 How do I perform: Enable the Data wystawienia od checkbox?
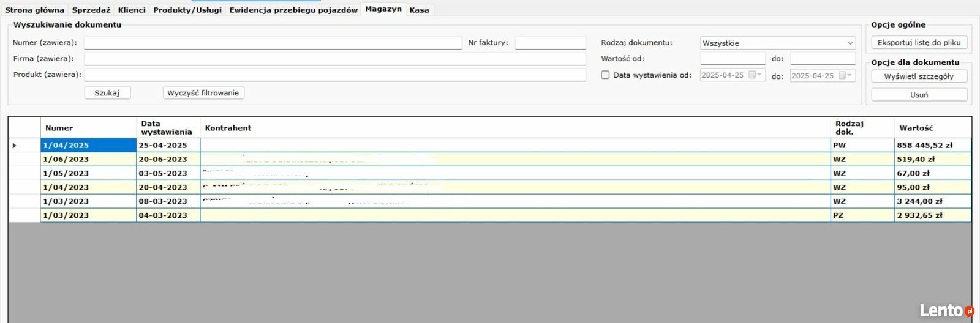click(605, 75)
